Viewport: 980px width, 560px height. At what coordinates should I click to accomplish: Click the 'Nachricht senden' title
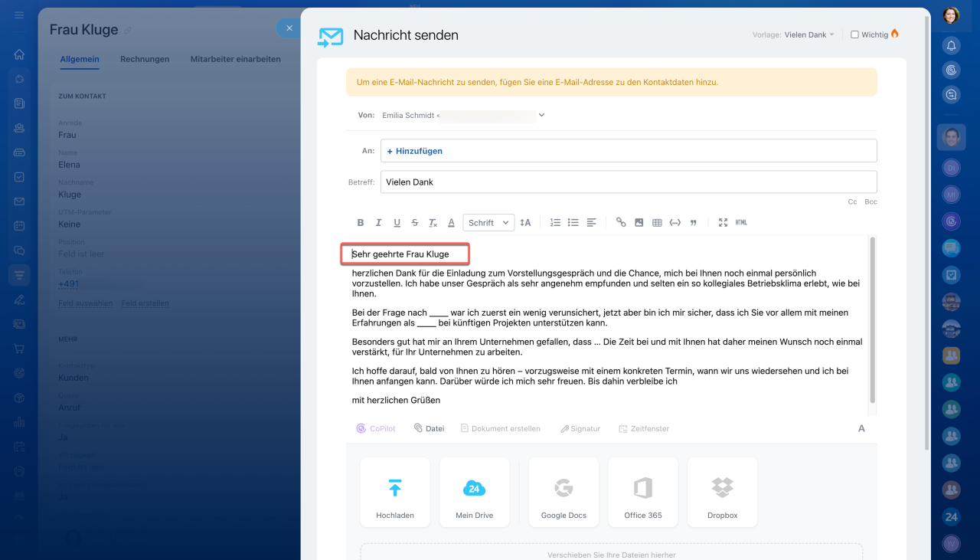coord(406,35)
